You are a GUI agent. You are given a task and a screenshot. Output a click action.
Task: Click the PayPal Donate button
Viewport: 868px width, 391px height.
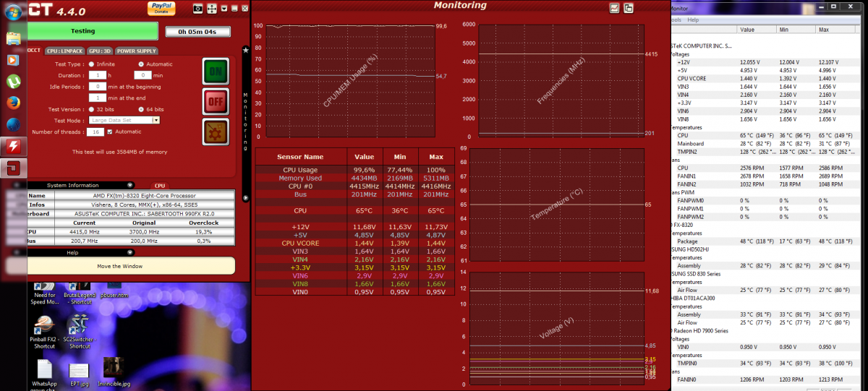(x=161, y=8)
